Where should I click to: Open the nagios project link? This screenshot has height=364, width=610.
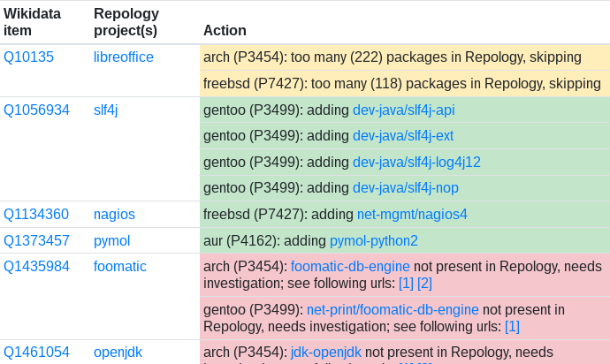[x=114, y=215]
